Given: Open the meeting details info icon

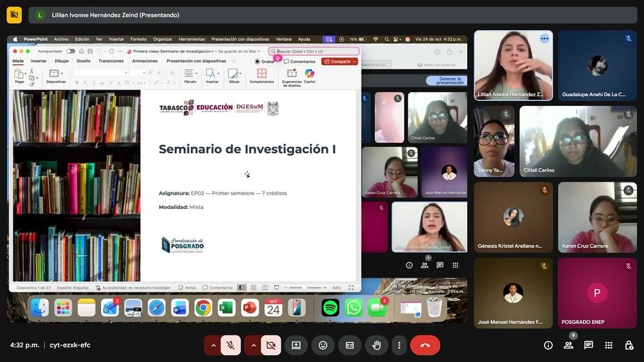Looking at the screenshot, I should click(548, 345).
